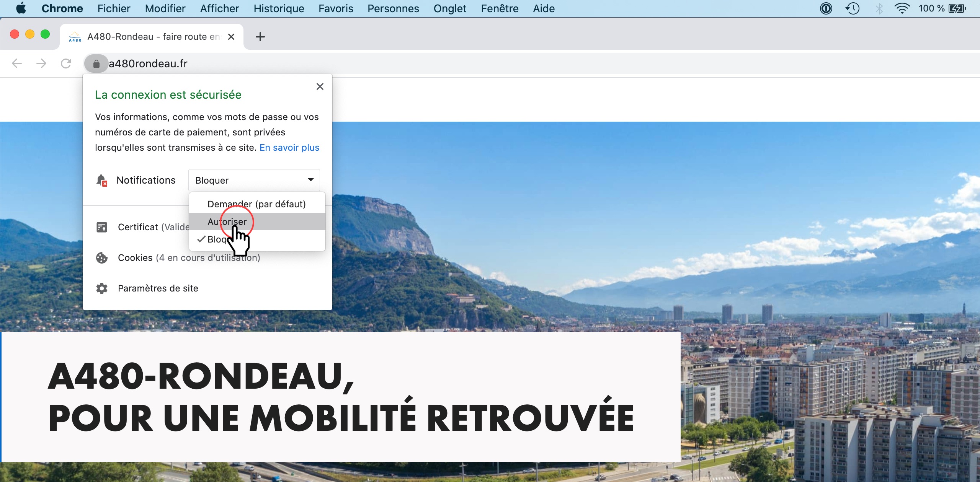
Task: Choose Autoriser notification option
Action: tap(257, 221)
